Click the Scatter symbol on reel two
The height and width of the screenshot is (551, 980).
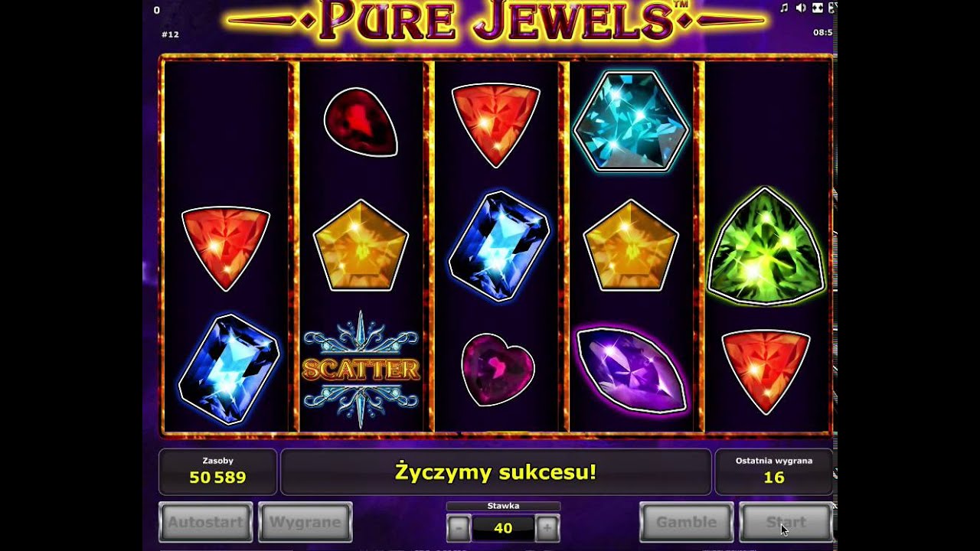(361, 370)
